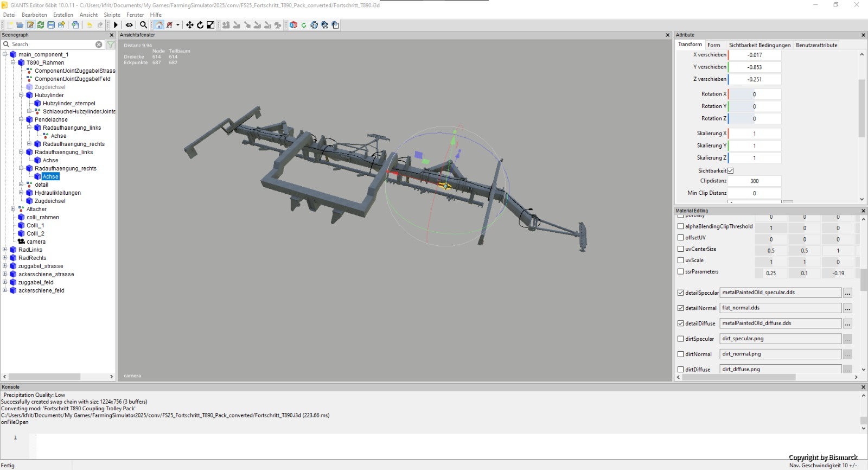
Task: Collapse the main_component_1 tree node
Action: 5,54
